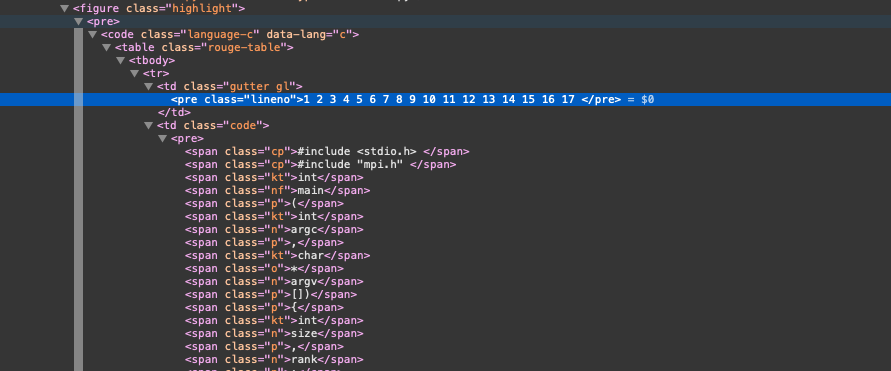891x371 pixels.
Task: Select the span class="o" asterisk row
Action: click(265, 269)
